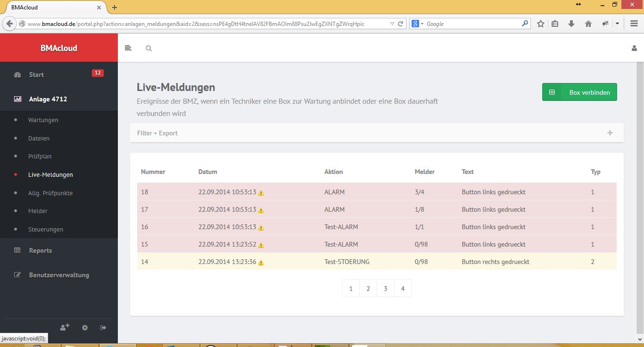This screenshot has height=347, width=644.
Task: Collapse the Anlage 4712 sidebar section
Action: pos(48,99)
